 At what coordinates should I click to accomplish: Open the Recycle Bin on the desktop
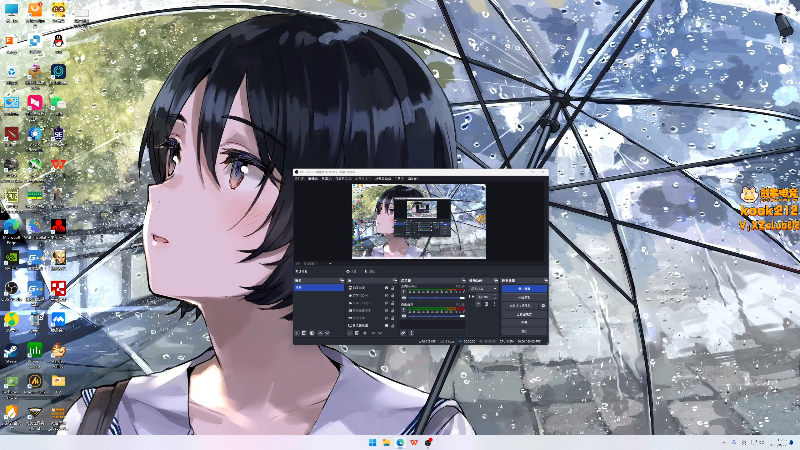click(11, 74)
